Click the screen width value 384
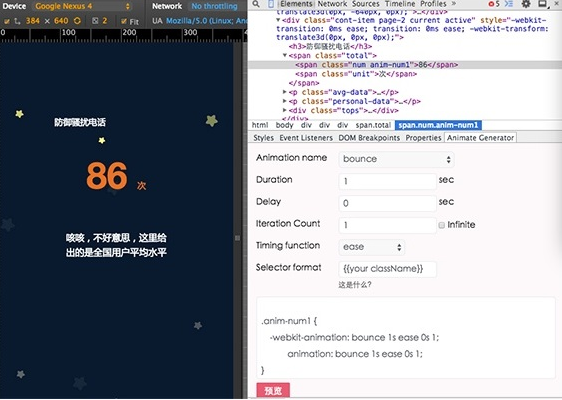The width and height of the screenshot is (562, 400). pyautogui.click(x=33, y=21)
